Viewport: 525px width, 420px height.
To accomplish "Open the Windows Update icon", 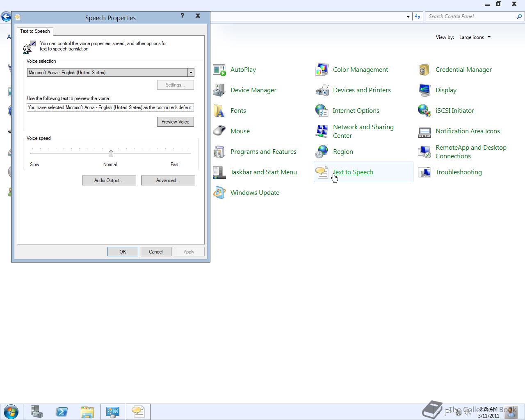I will pyautogui.click(x=219, y=193).
